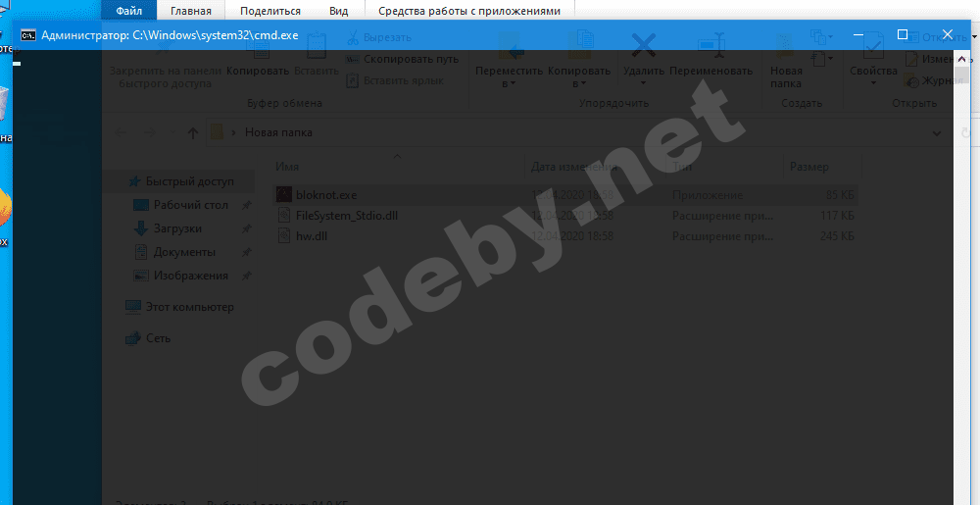
Task: Click the Свойства checkmark icon in Explorer
Action: pyautogui.click(x=873, y=46)
